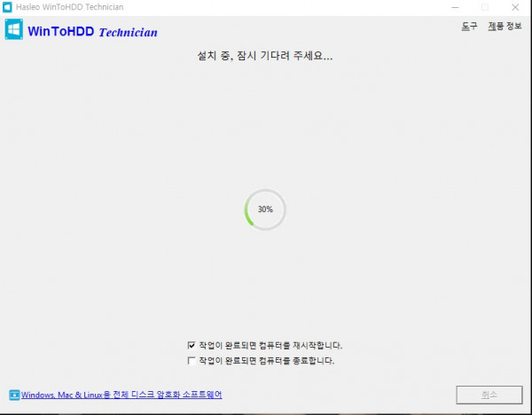Click the 30% circular progress indicator
Viewport: 532px width, 415px height.
265,209
